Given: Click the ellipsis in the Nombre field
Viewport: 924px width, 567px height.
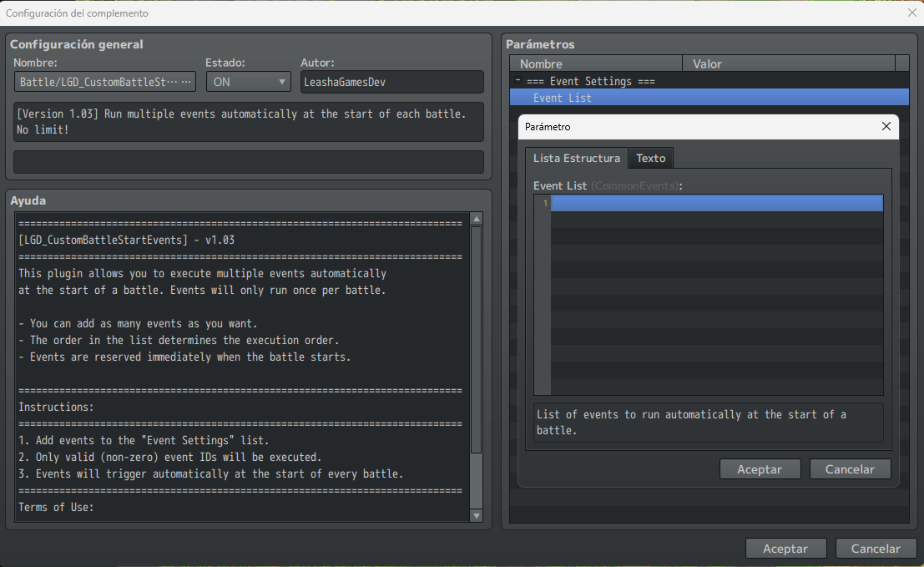Looking at the screenshot, I should 186,82.
